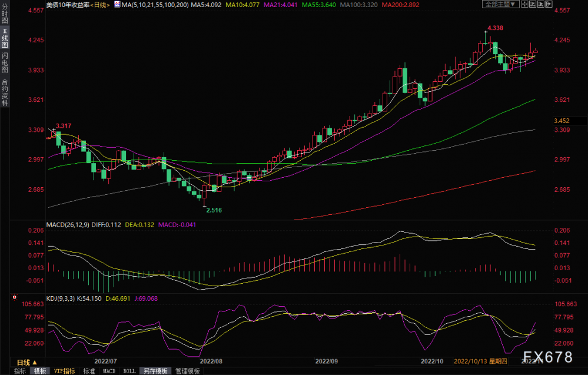
Task: Click the 2022/07 time axis label
Action: click(x=105, y=361)
